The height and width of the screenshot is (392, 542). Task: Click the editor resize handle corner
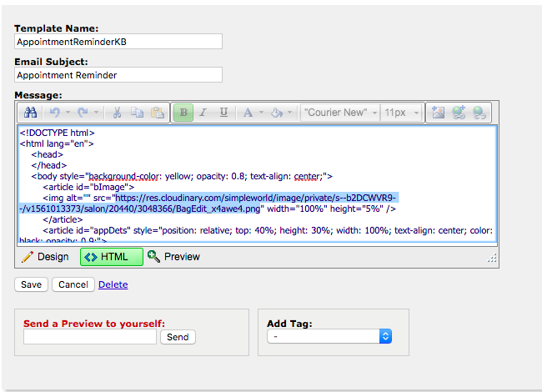pyautogui.click(x=492, y=258)
